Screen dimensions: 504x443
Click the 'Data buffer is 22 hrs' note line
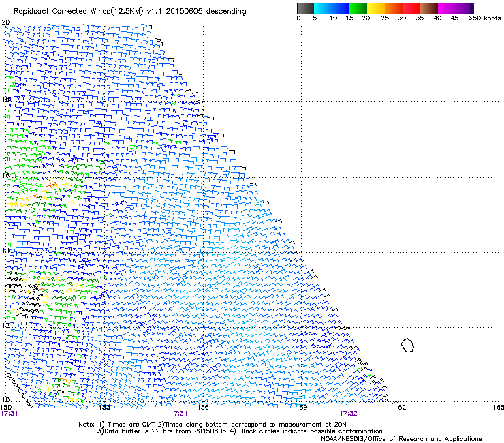coord(240,431)
